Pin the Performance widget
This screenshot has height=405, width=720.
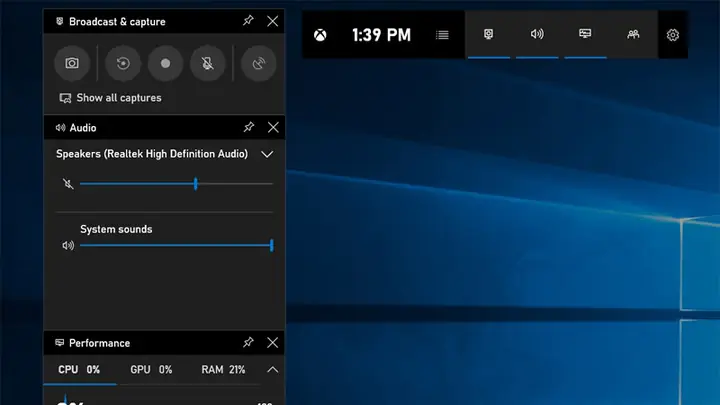pyautogui.click(x=248, y=343)
